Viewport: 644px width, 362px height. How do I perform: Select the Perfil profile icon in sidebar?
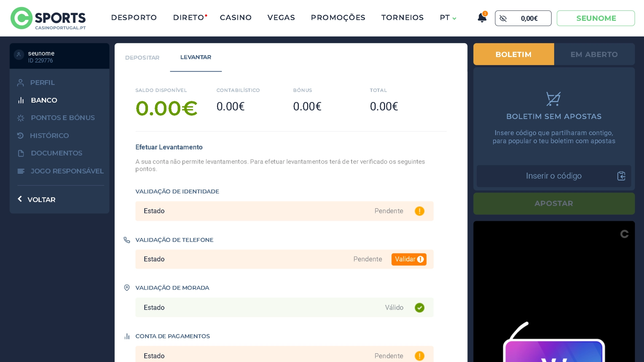click(20, 82)
